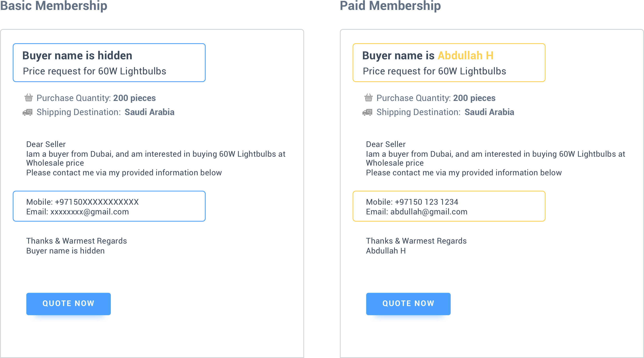Select the 'Buyer name is hidden' title heading
Image resolution: width=644 pixels, height=358 pixels.
click(x=77, y=56)
